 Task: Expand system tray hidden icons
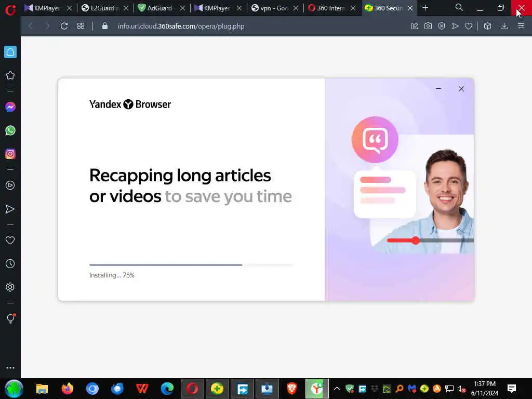[x=337, y=389]
